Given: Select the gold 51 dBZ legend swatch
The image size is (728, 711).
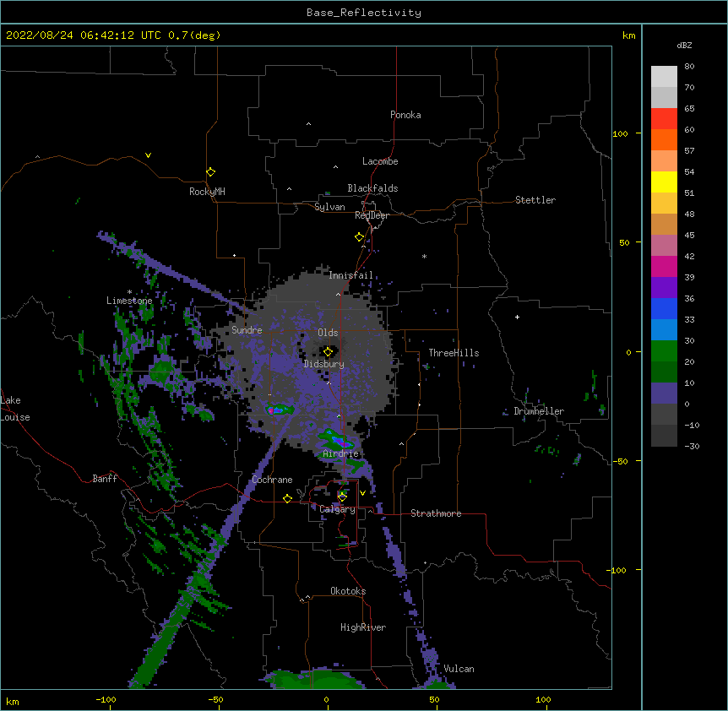Looking at the screenshot, I should point(664,204).
